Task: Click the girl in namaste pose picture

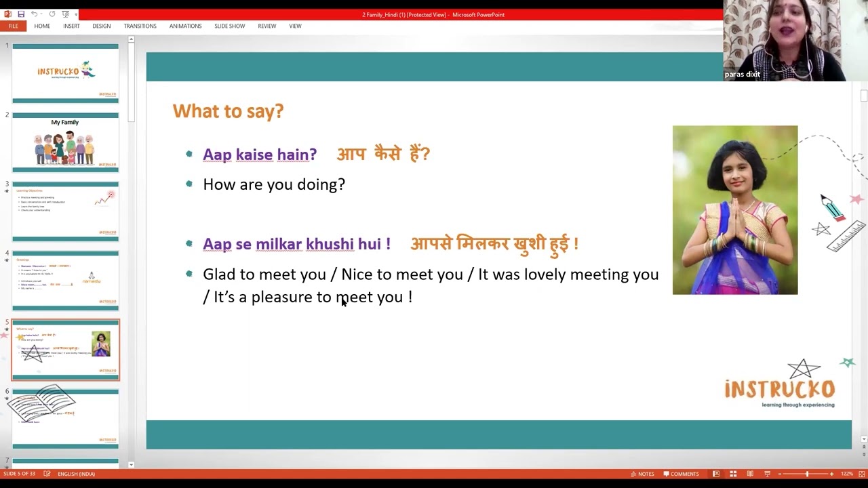Action: tap(735, 210)
